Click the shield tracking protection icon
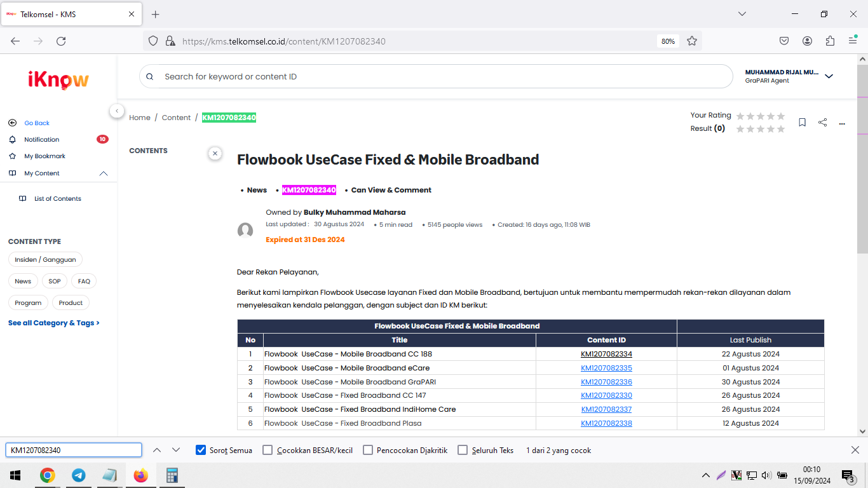868x488 pixels. point(153,41)
